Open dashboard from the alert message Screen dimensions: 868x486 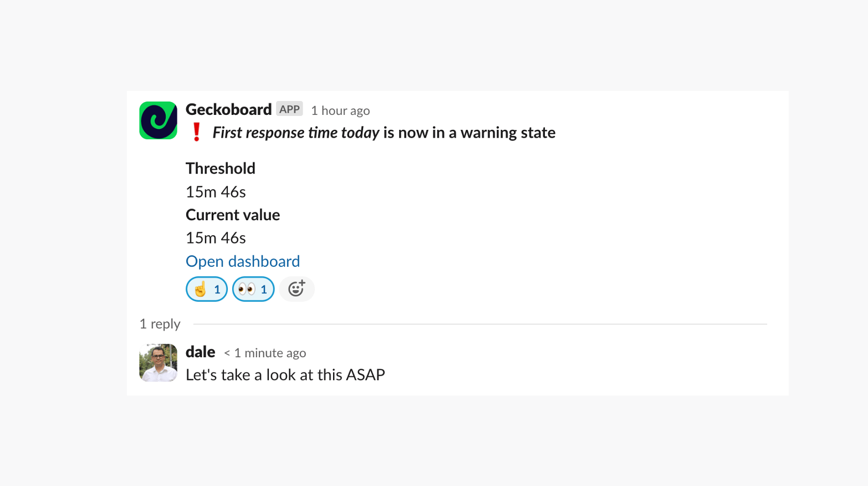pyautogui.click(x=243, y=261)
